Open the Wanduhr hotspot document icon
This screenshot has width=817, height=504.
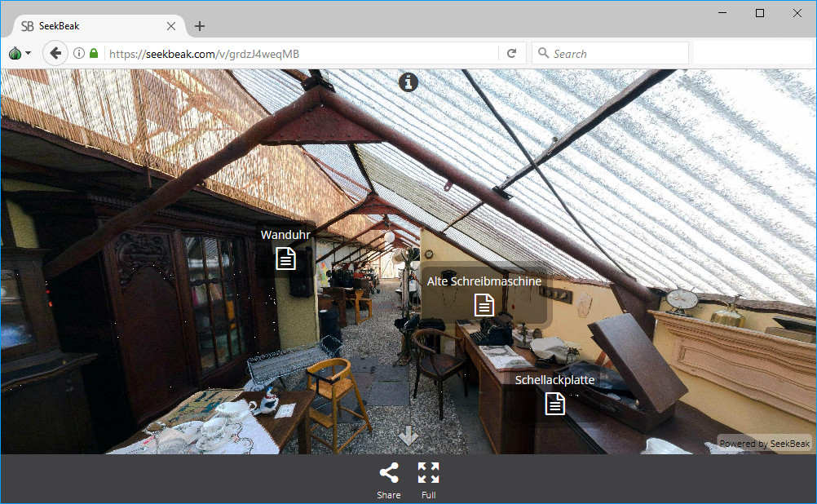coord(285,259)
